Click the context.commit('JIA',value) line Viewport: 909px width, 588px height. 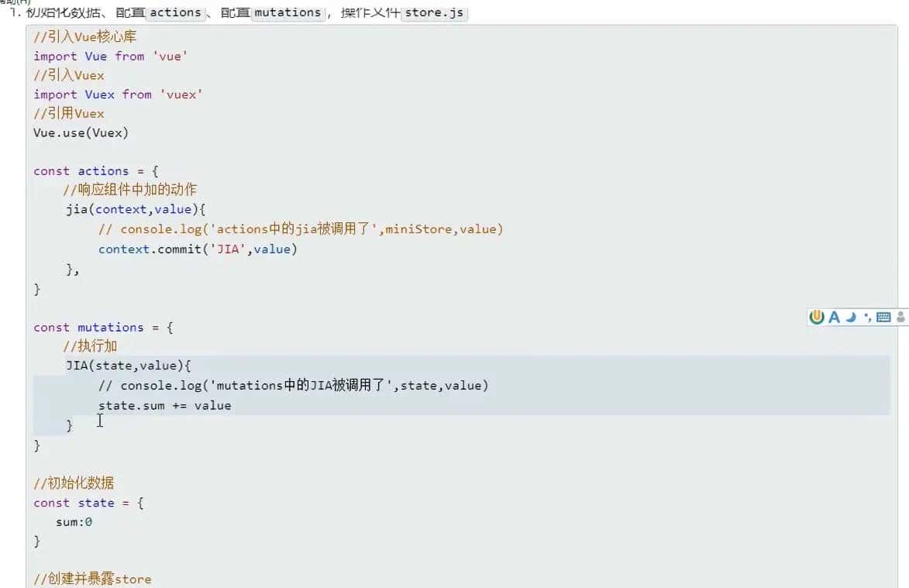tap(198, 249)
